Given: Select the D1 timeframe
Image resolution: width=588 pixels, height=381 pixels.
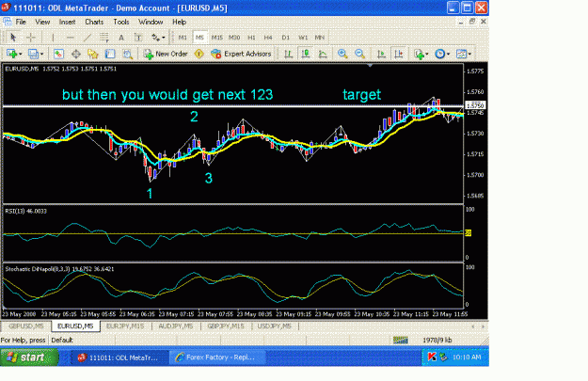Looking at the screenshot, I should click(x=285, y=37).
